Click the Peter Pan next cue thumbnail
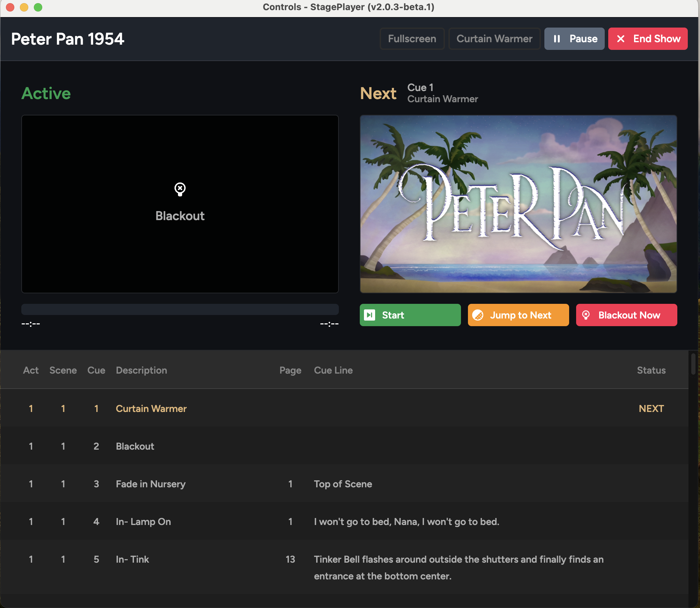This screenshot has height=608, width=700. click(519, 204)
